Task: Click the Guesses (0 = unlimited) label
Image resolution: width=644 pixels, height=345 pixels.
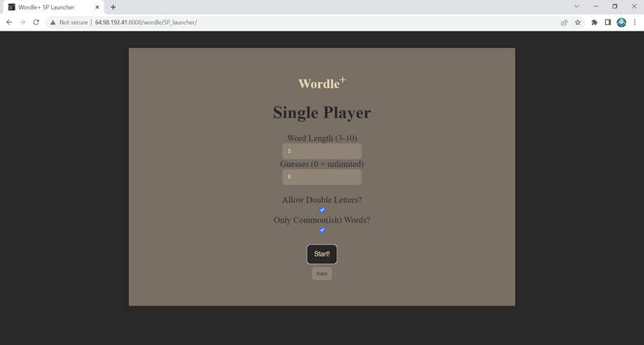Action: pos(321,164)
